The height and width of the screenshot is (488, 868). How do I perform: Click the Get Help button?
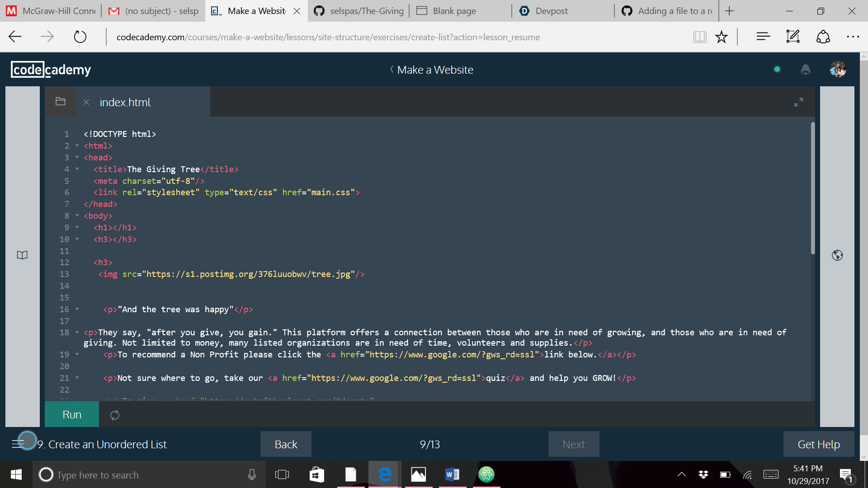tap(818, 444)
